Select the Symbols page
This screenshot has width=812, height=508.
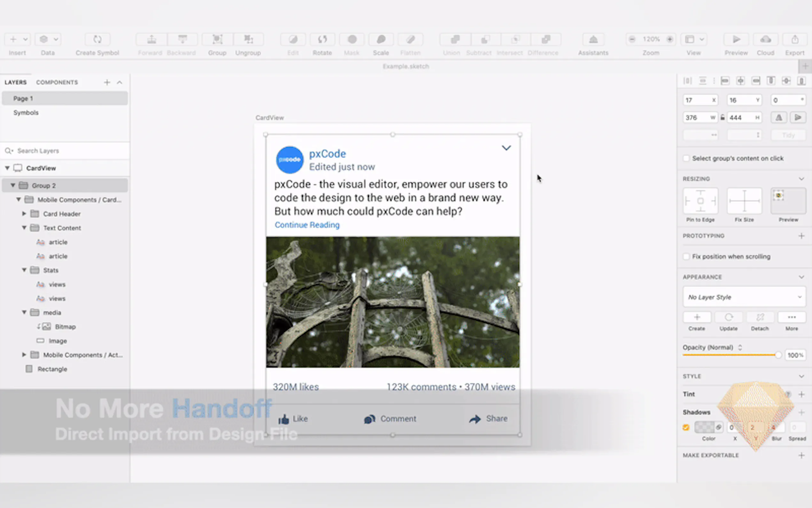[26, 113]
